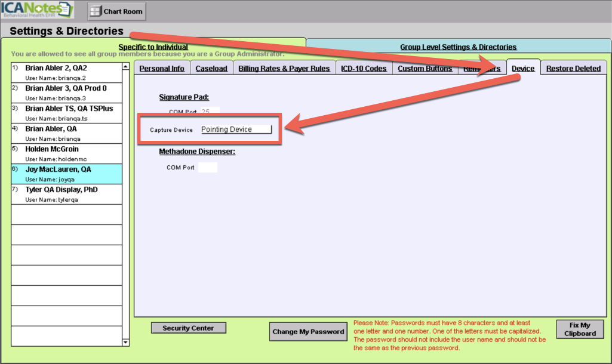Select the Billing Rates & Payer Rules tab
The height and width of the screenshot is (364, 612).
[284, 69]
